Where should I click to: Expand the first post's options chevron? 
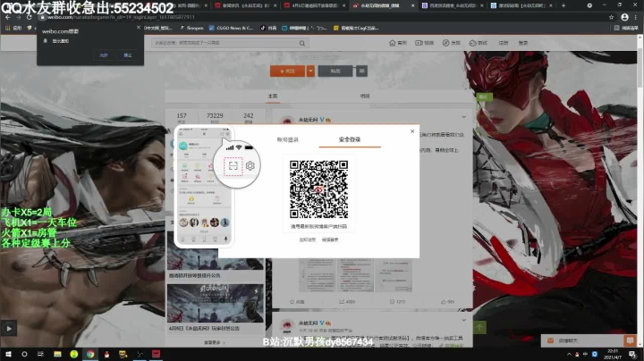click(463, 117)
